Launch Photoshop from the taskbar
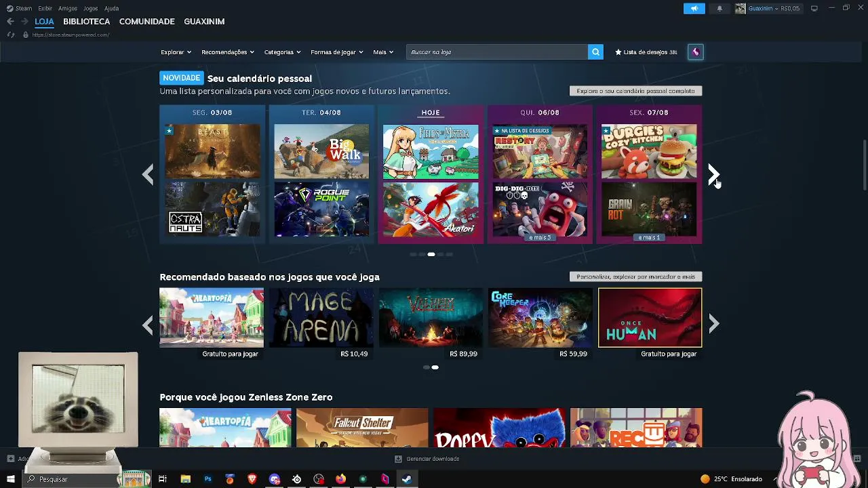 click(x=208, y=479)
